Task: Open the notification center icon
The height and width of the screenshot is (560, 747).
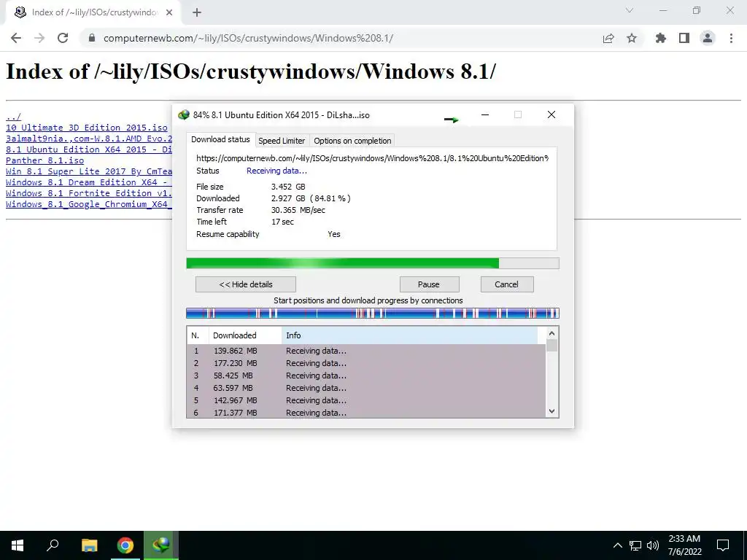Action: click(723, 545)
